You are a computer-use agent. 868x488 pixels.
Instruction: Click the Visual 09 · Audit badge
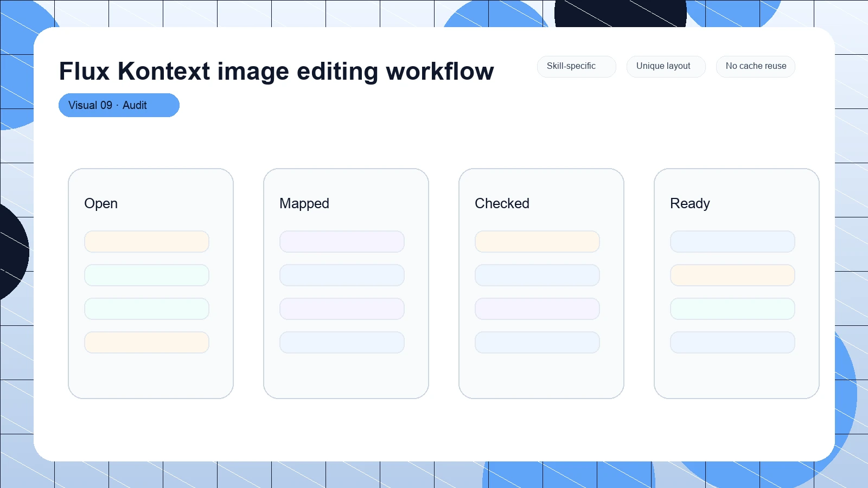(119, 105)
